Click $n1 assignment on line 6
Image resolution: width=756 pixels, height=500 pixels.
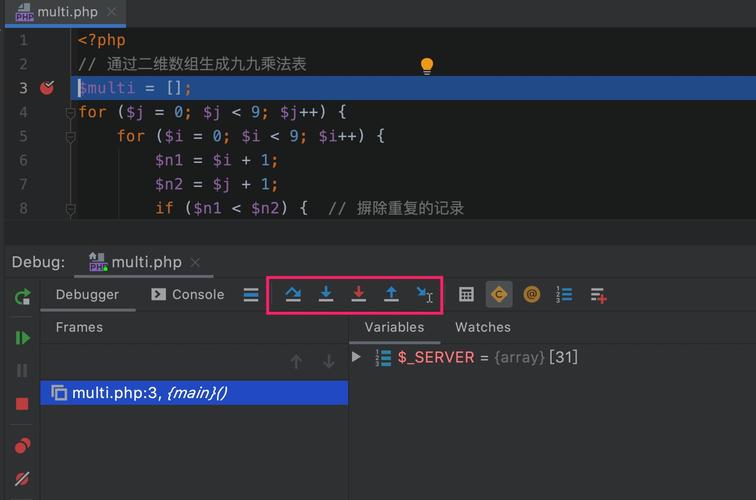(x=216, y=160)
